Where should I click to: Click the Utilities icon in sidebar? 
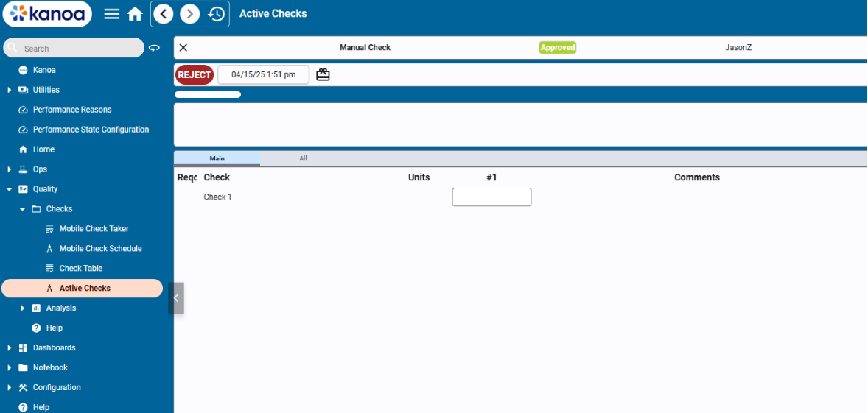pos(24,90)
